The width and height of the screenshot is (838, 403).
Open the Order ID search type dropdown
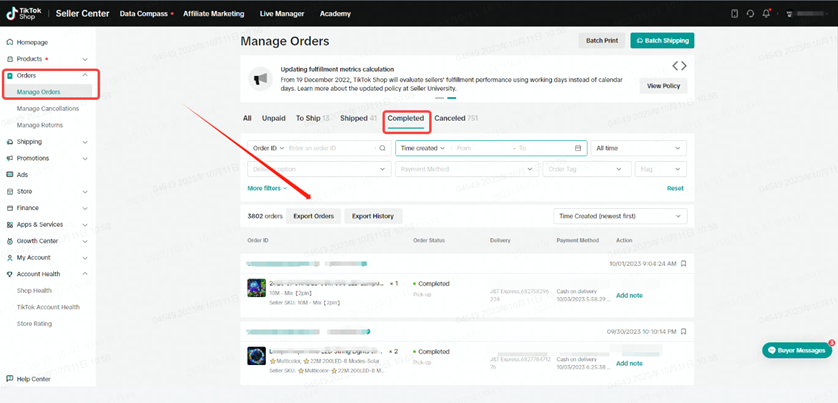(268, 148)
